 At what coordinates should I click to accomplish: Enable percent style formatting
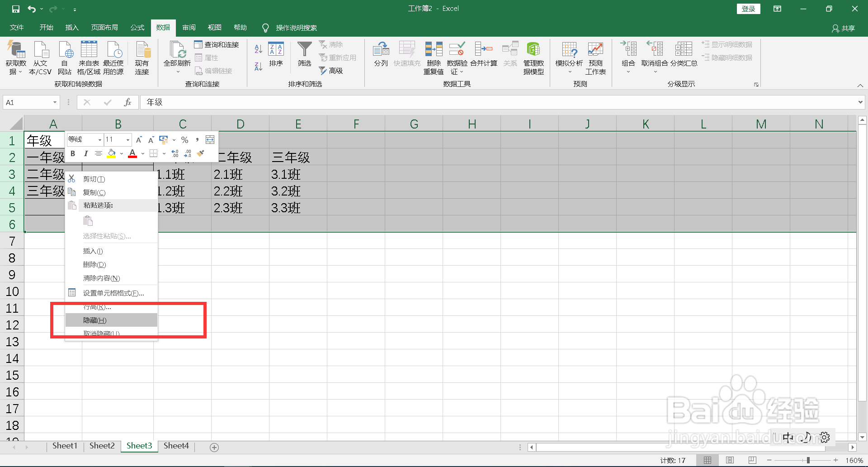point(184,139)
